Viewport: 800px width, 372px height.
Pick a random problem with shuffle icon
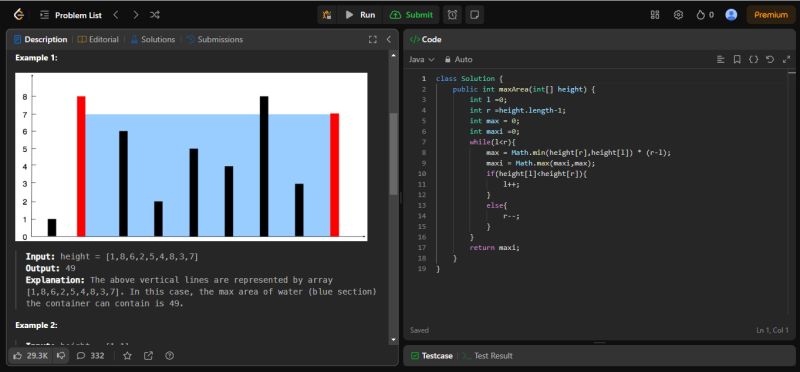pyautogui.click(x=155, y=15)
